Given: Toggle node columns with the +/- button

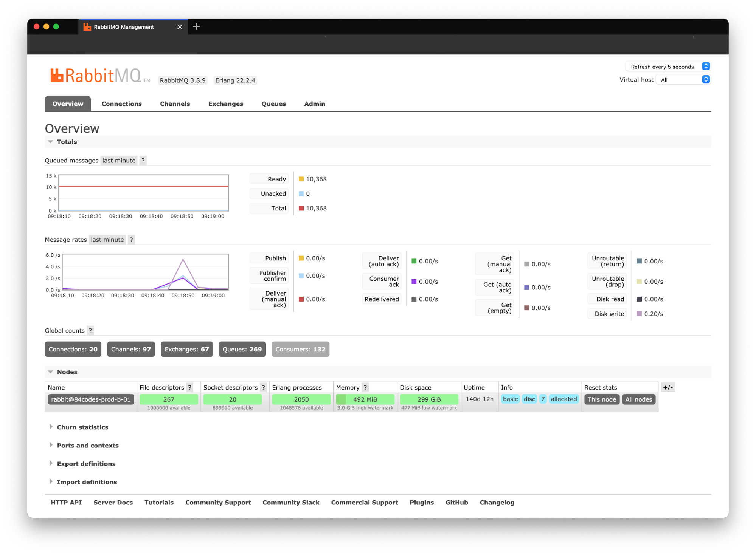Looking at the screenshot, I should click(668, 387).
